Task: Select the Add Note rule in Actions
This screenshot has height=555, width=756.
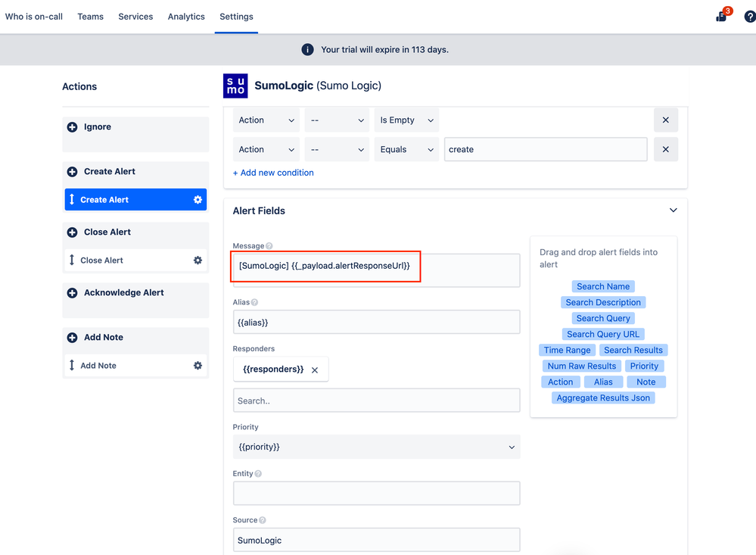Action: click(135, 366)
